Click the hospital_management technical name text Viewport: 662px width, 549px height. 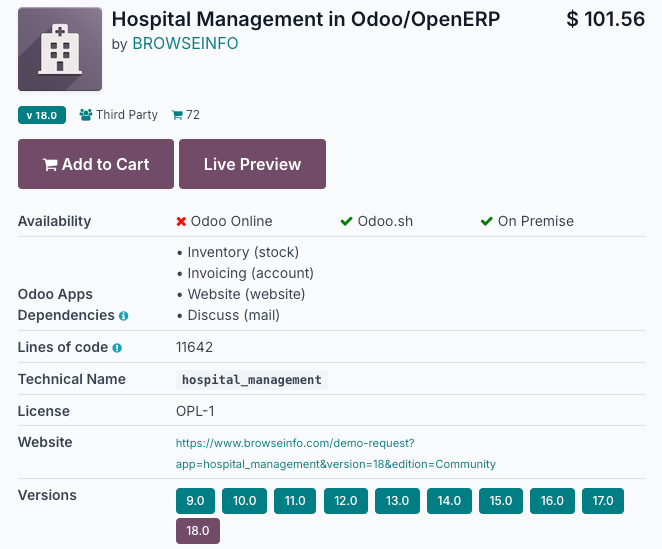coord(252,380)
